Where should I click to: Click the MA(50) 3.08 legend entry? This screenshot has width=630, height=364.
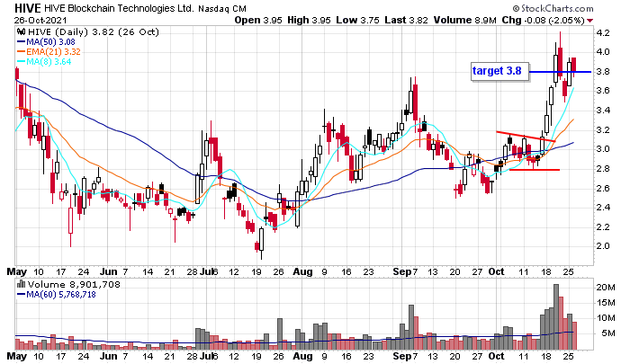[x=47, y=41]
